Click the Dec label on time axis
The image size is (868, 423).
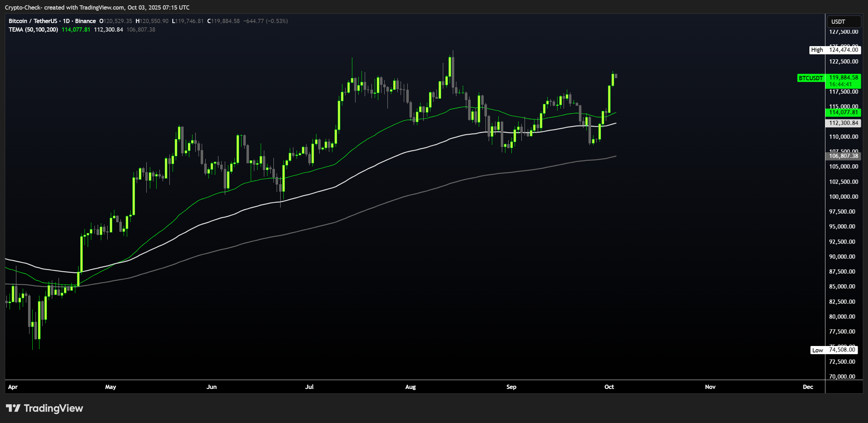808,387
